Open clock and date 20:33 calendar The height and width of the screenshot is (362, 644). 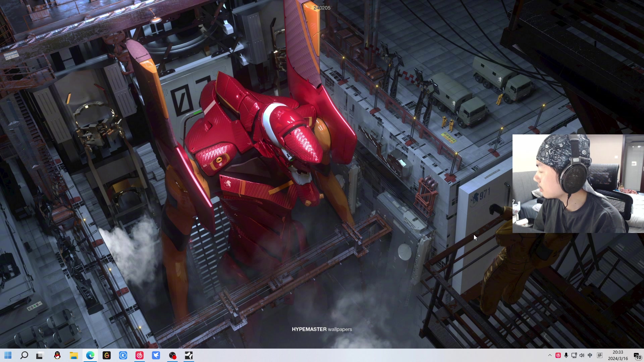click(618, 355)
